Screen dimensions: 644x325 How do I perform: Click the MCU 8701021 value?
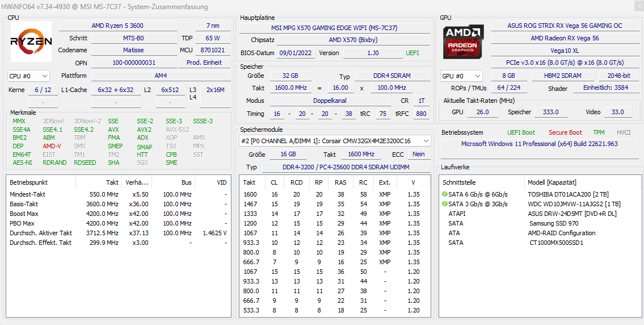[x=213, y=50]
